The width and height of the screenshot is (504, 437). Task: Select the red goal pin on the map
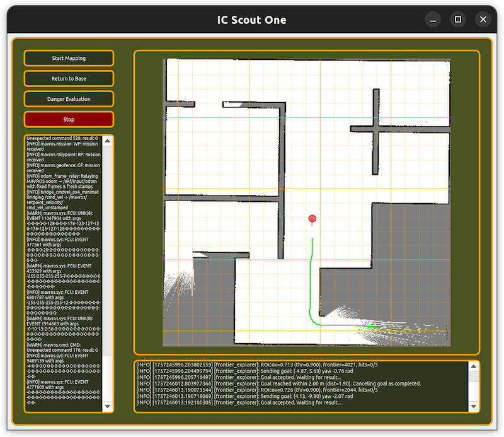coord(312,219)
